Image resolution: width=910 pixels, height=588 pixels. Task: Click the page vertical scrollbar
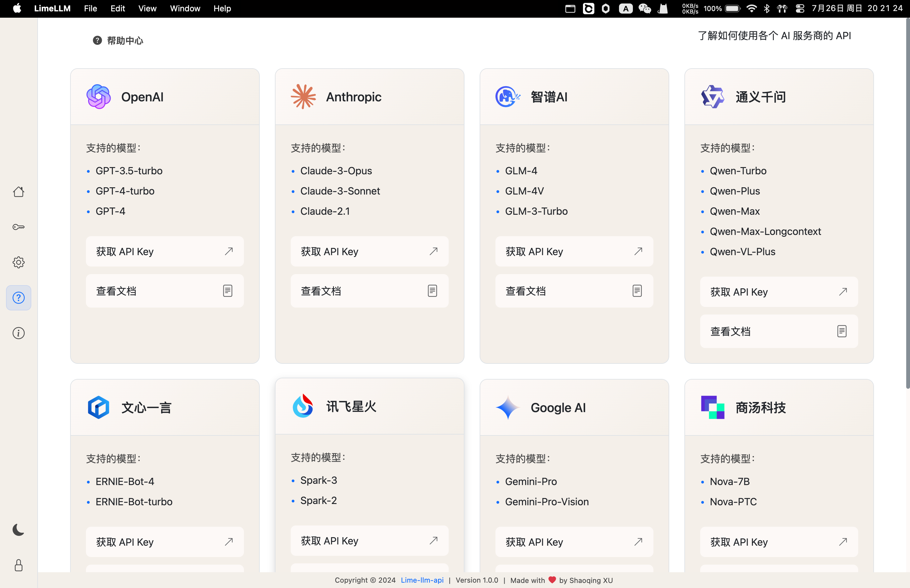pyautogui.click(x=907, y=202)
